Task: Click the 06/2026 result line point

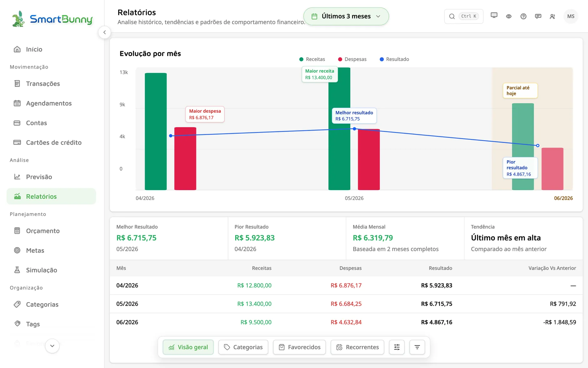Action: 538,146
